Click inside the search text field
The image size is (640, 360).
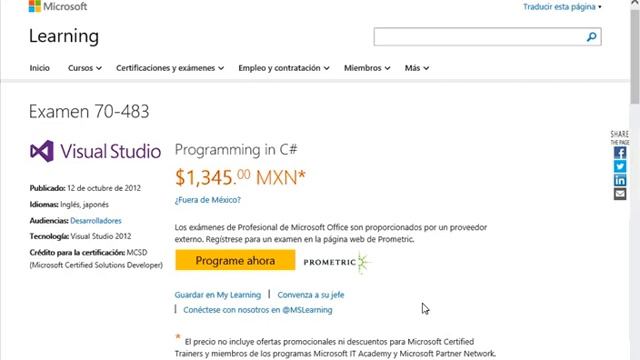pyautogui.click(x=480, y=37)
